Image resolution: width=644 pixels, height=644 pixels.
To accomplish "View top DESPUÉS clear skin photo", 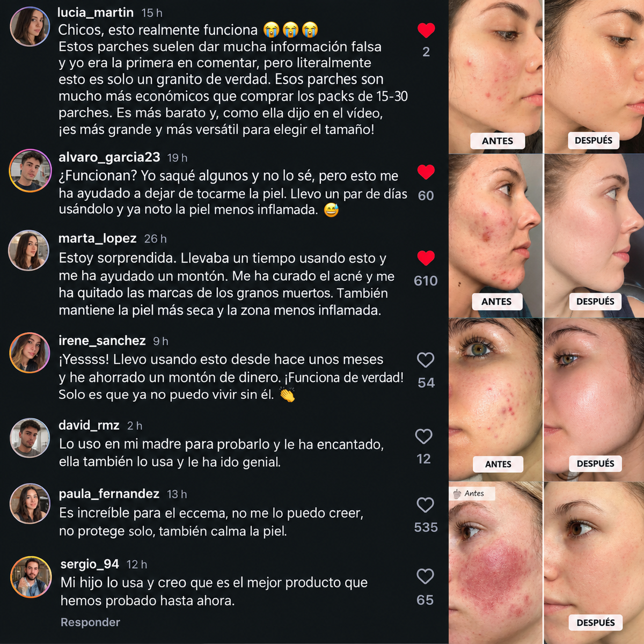I will (x=594, y=76).
